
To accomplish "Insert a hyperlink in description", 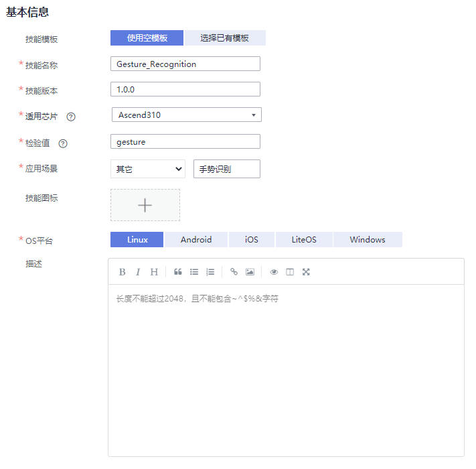I will pyautogui.click(x=234, y=272).
